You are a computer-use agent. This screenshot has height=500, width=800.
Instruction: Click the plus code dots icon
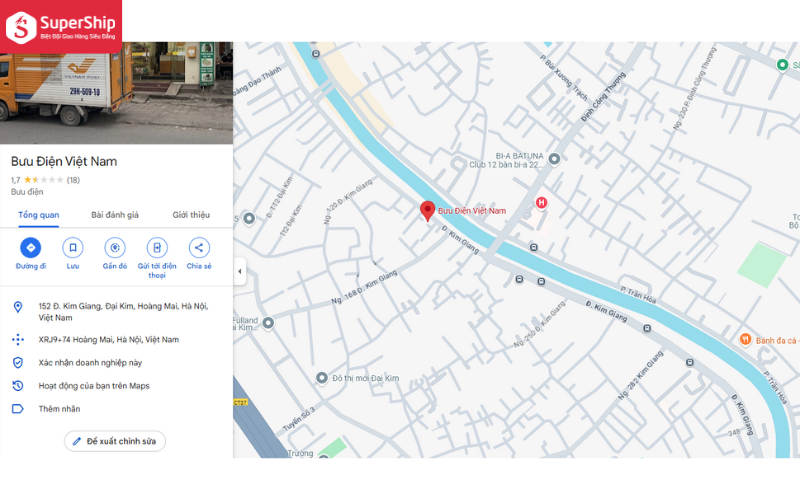click(x=18, y=339)
